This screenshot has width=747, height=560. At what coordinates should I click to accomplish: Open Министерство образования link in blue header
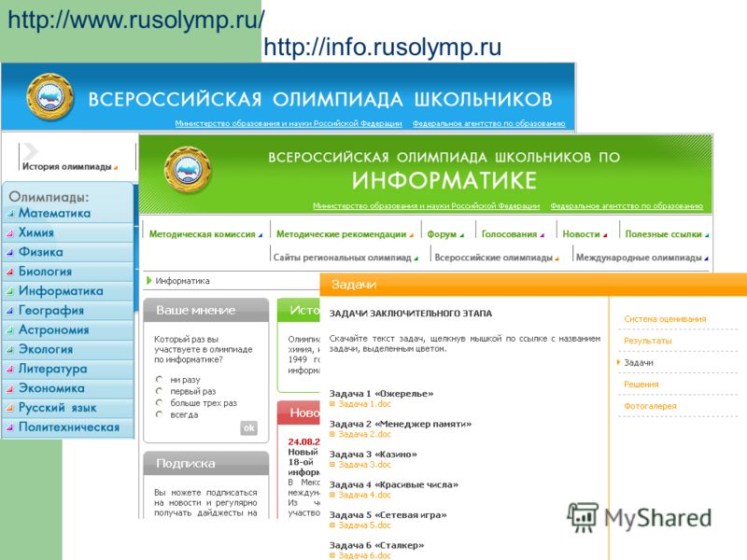pos(289,123)
